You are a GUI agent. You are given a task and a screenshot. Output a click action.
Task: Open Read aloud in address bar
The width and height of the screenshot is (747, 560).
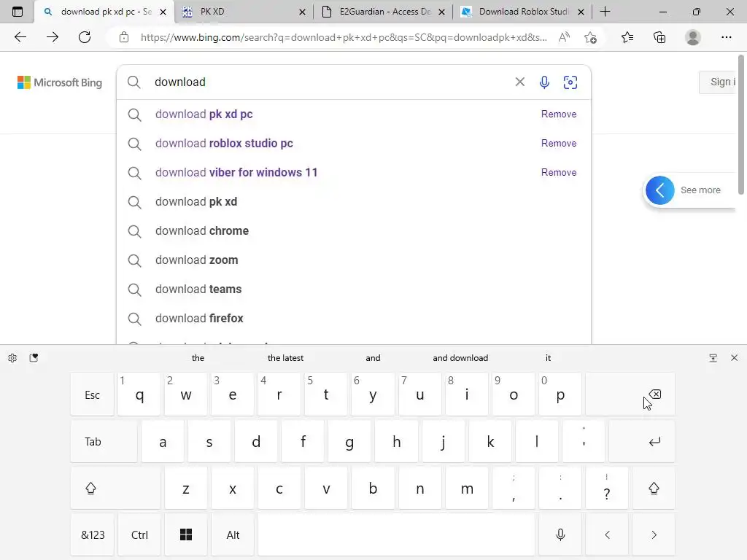[x=564, y=37]
